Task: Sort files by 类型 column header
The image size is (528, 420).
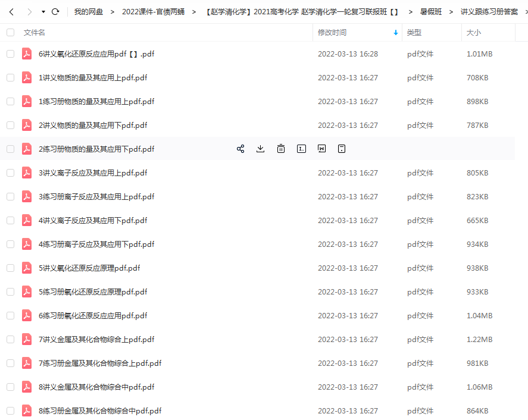Action: tap(414, 33)
